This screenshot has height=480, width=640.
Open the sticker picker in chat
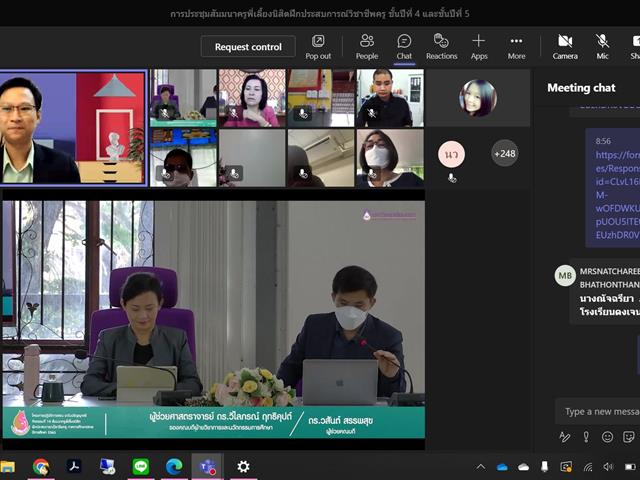tap(629, 437)
